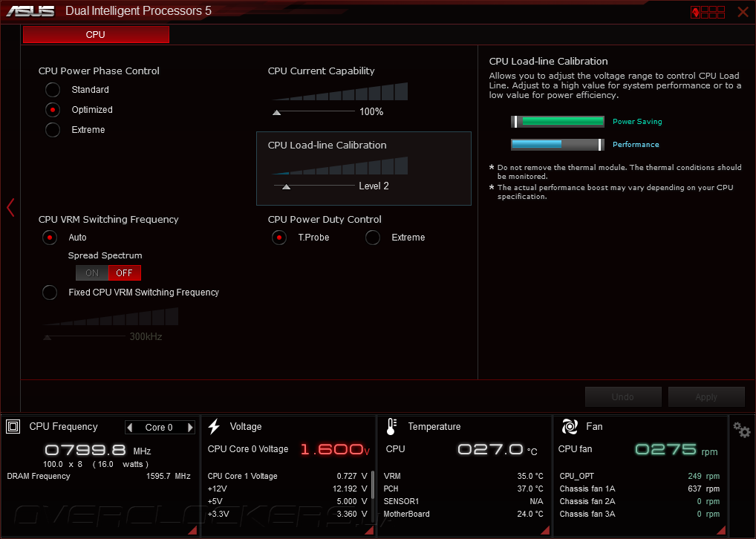Open the CPU tab

pos(96,35)
